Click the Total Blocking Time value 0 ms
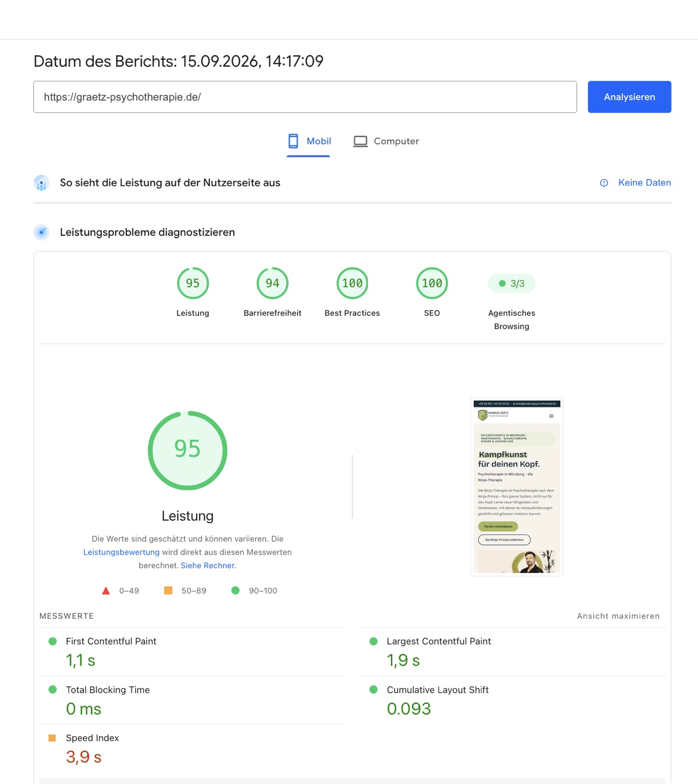The height and width of the screenshot is (784, 698). [x=84, y=709]
